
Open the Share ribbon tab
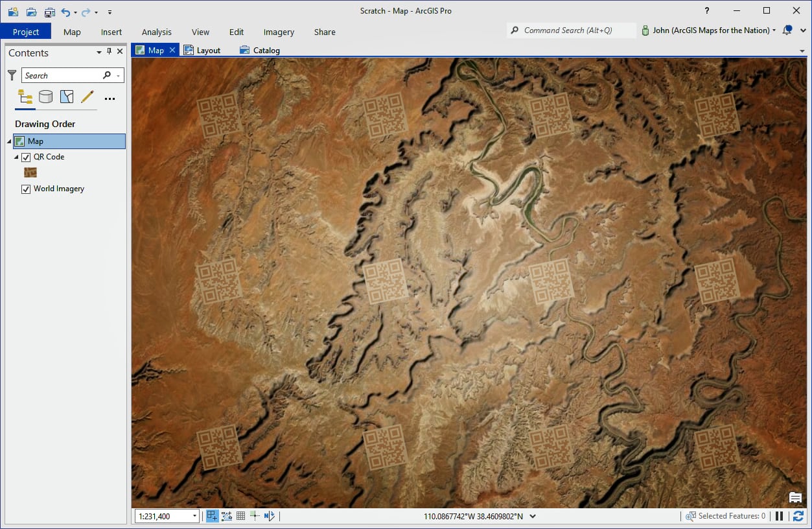[325, 32]
